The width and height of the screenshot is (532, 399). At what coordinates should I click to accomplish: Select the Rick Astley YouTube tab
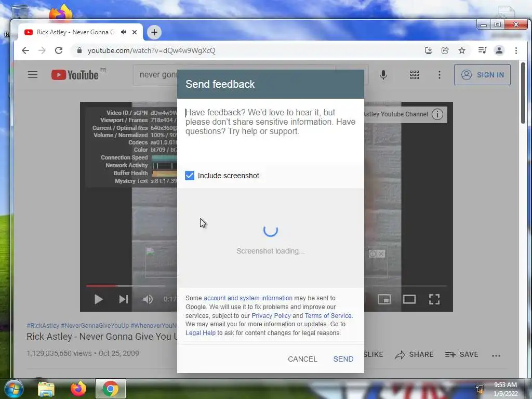point(75,32)
